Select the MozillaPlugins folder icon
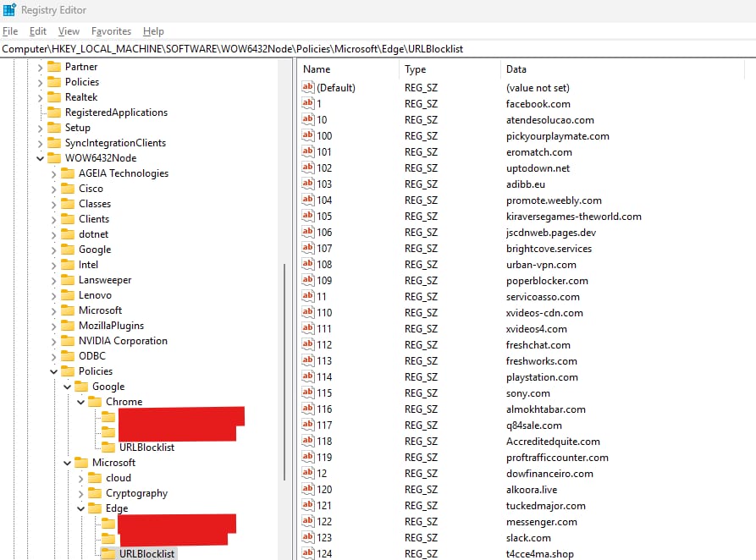The image size is (756, 560). pos(68,326)
